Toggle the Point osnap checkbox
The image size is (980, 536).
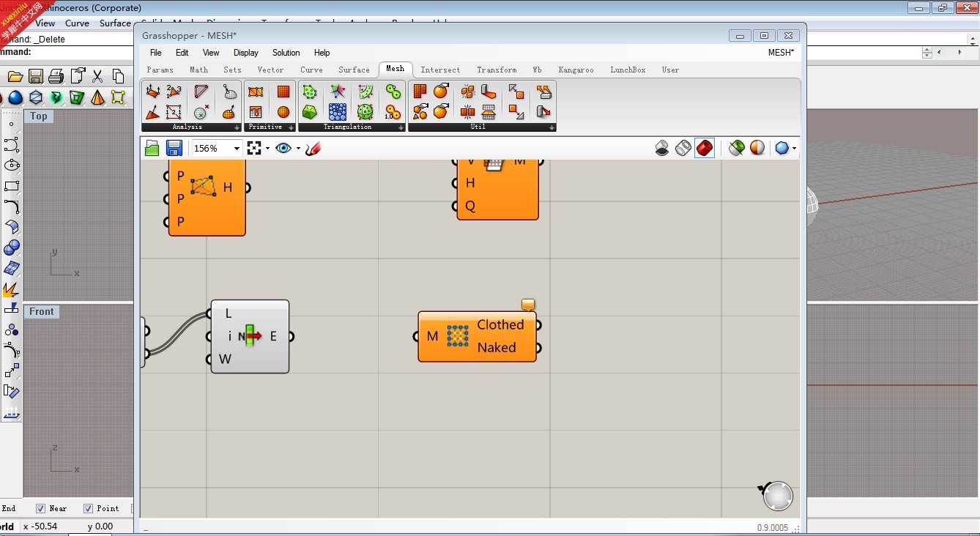click(88, 508)
